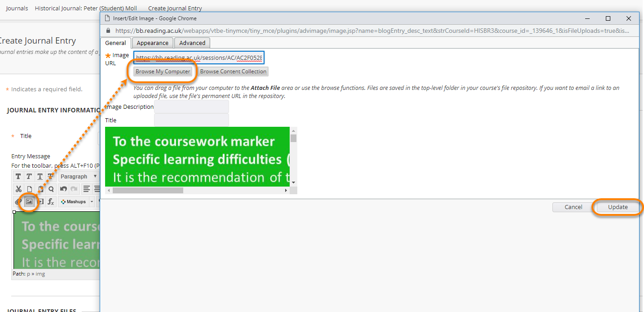Click the Bold text formatting icon
Image resolution: width=644 pixels, height=312 pixels.
[x=18, y=177]
